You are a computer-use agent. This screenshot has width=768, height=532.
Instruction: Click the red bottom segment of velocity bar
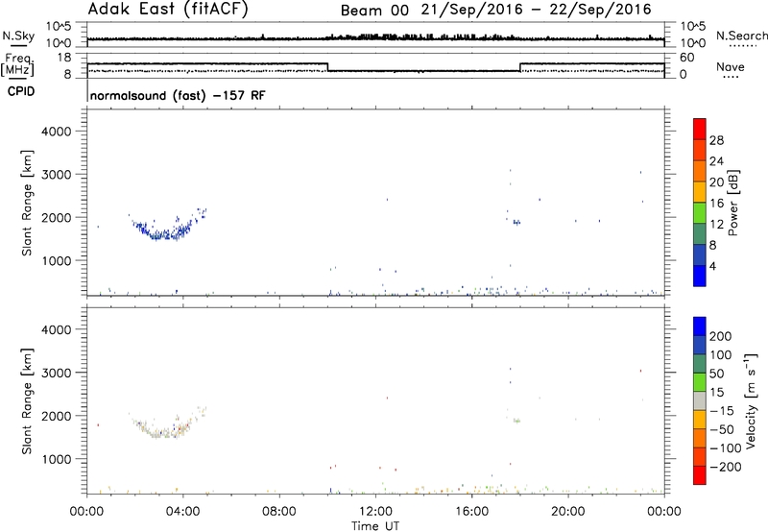(x=700, y=475)
